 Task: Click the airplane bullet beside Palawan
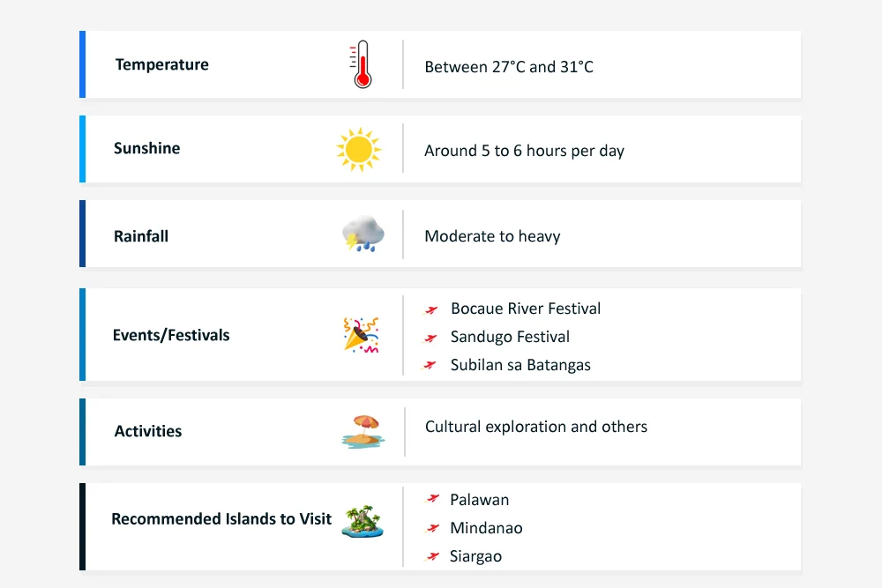(x=432, y=500)
